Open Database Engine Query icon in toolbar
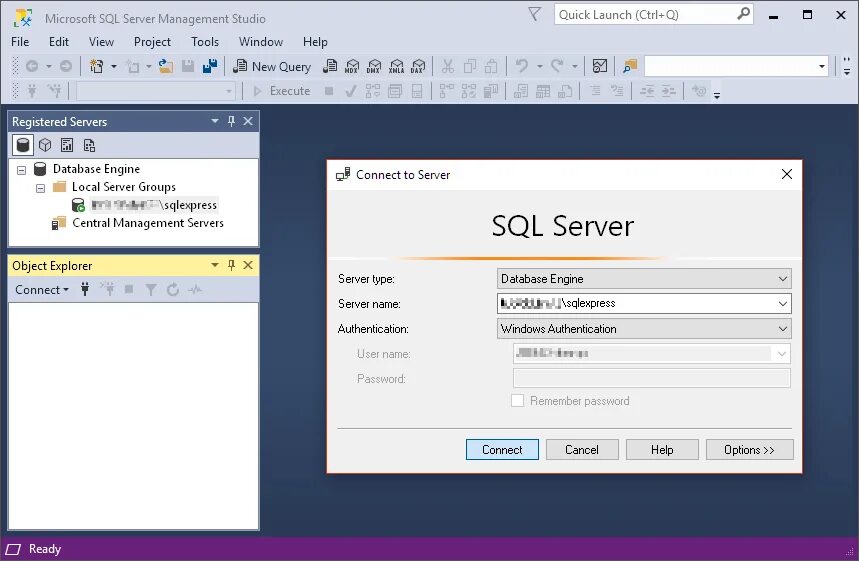The image size is (859, 561). pos(330,66)
